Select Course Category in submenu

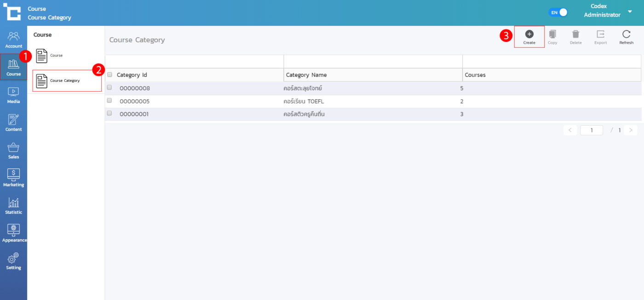click(x=67, y=81)
